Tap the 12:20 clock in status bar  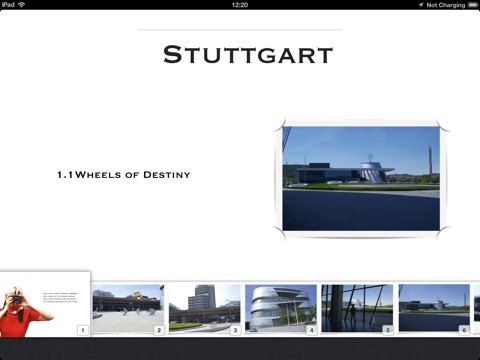240,5
